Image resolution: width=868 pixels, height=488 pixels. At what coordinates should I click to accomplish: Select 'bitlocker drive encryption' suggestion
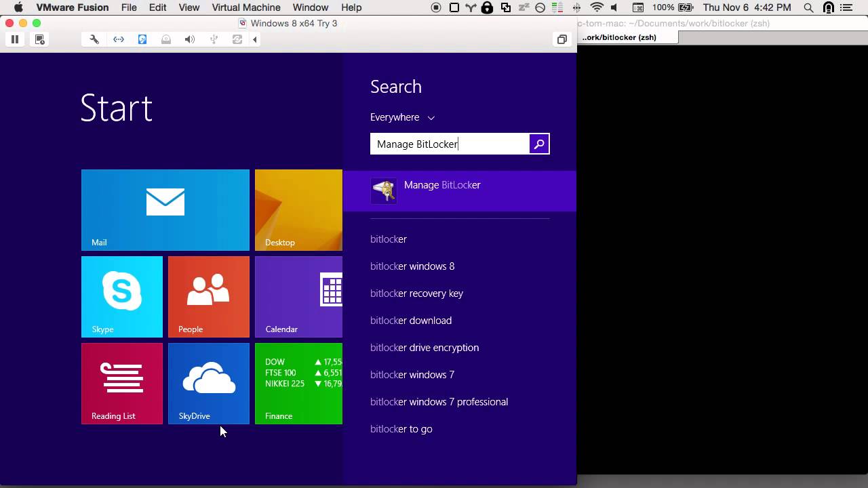[425, 348]
